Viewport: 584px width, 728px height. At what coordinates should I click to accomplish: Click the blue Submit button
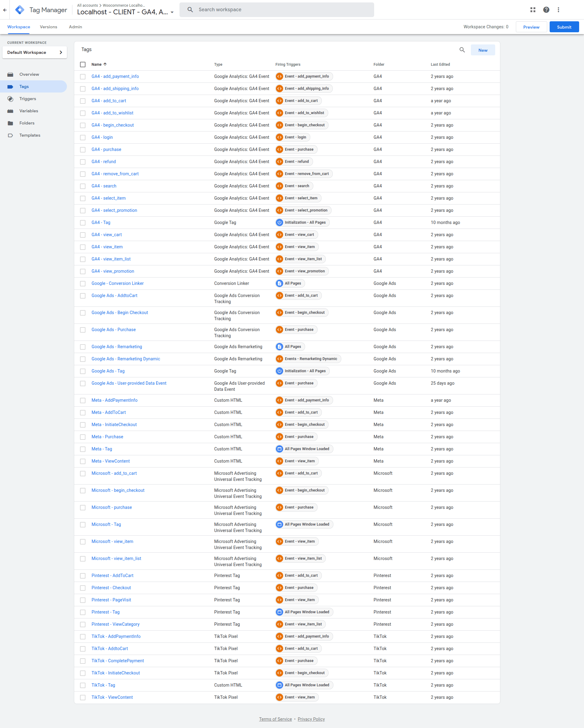coord(564,27)
